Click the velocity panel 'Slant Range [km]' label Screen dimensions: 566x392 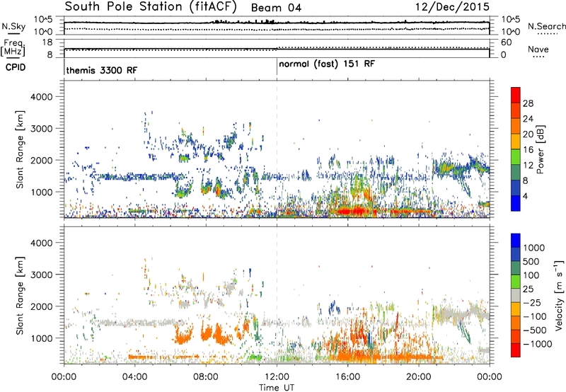click(20, 296)
